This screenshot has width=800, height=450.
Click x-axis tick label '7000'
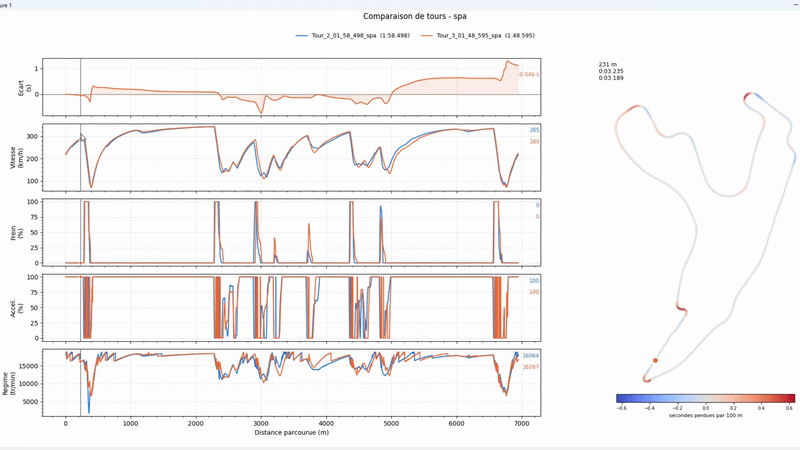coord(522,423)
